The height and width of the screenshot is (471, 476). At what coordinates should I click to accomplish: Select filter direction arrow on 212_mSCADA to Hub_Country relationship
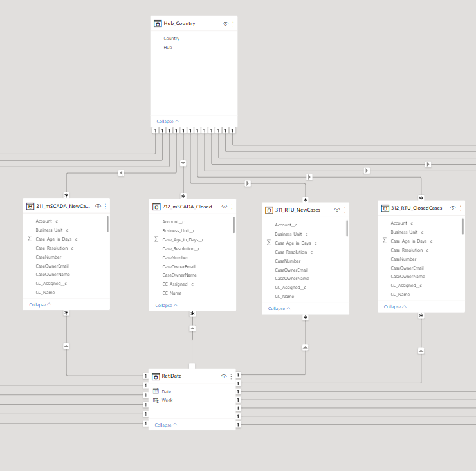point(183,163)
